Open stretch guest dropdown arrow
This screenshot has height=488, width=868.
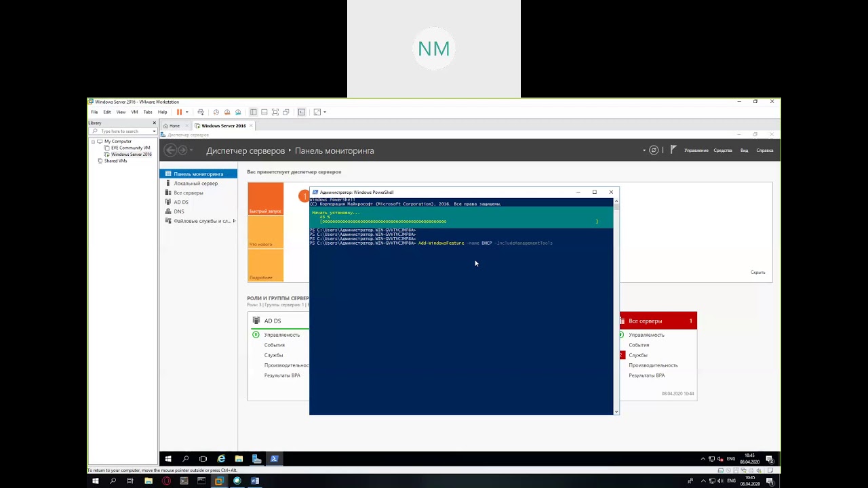tap(325, 112)
